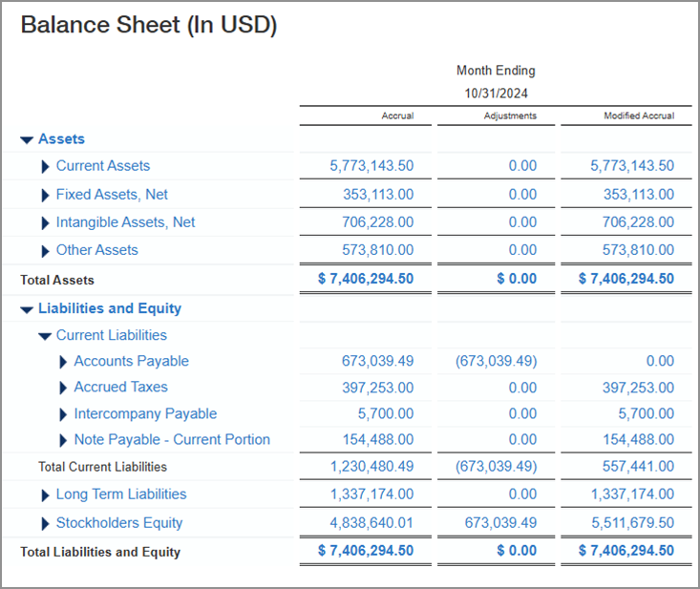Click the Total Assets accrual amount
700x589 pixels.
click(366, 280)
